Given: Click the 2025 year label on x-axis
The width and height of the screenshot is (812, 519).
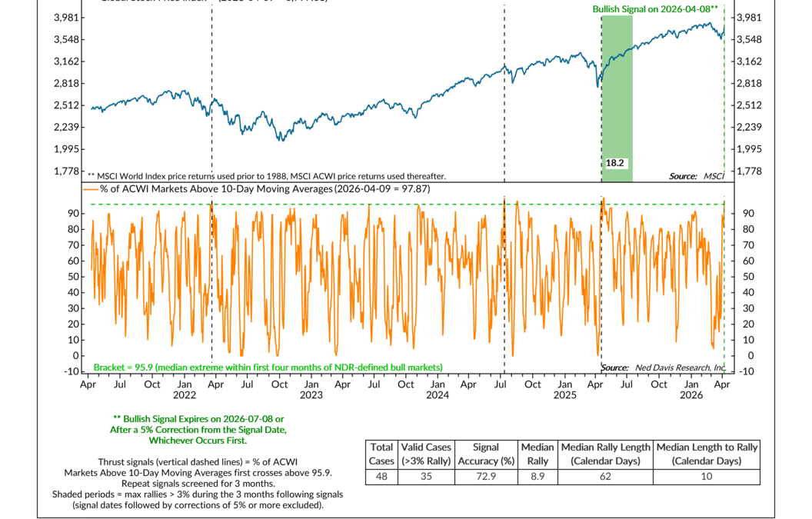Looking at the screenshot, I should [x=564, y=395].
